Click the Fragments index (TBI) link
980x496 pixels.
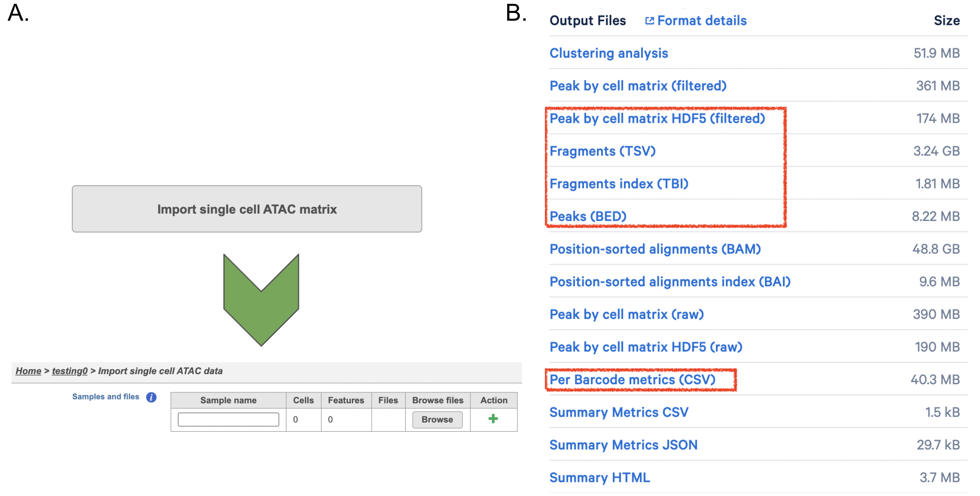[x=619, y=184]
